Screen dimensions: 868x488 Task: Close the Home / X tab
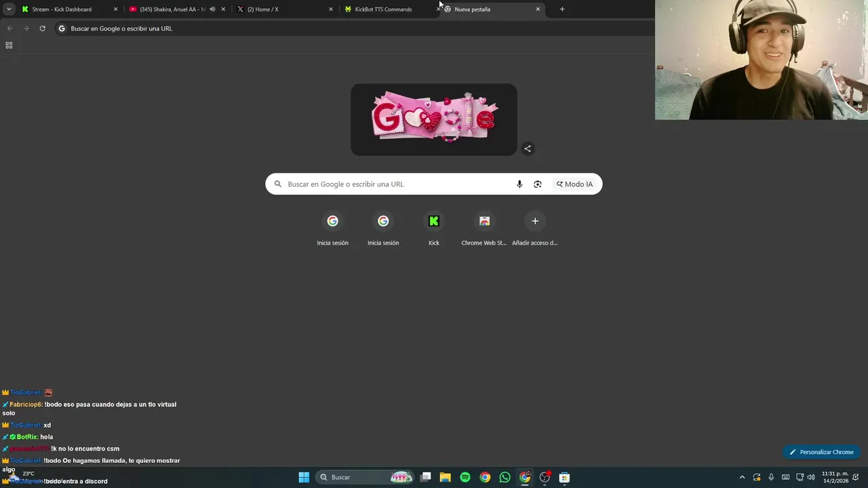click(331, 9)
